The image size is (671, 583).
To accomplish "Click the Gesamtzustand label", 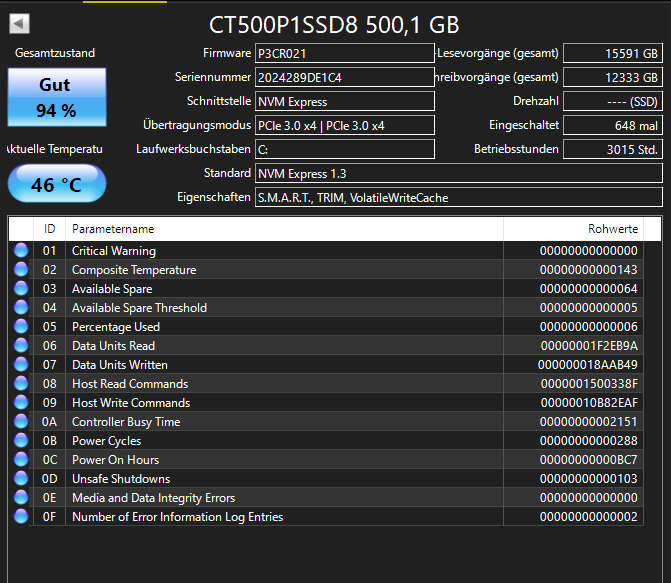I will 55,53.
